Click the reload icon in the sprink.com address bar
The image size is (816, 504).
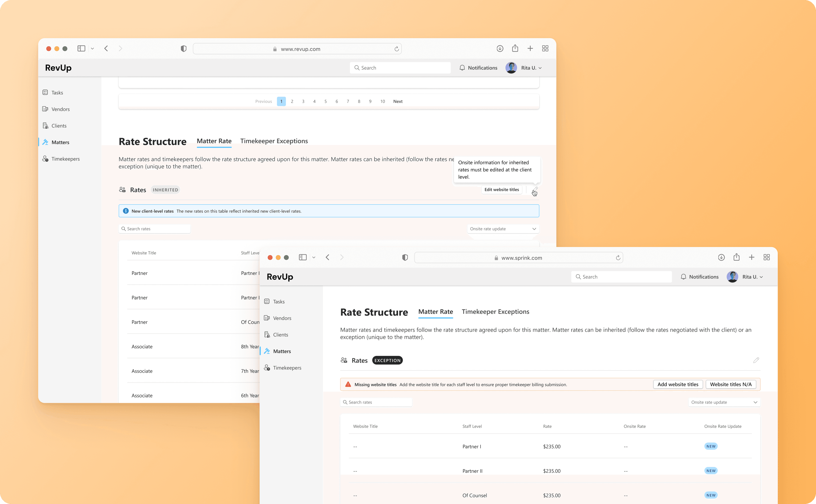tap(618, 258)
